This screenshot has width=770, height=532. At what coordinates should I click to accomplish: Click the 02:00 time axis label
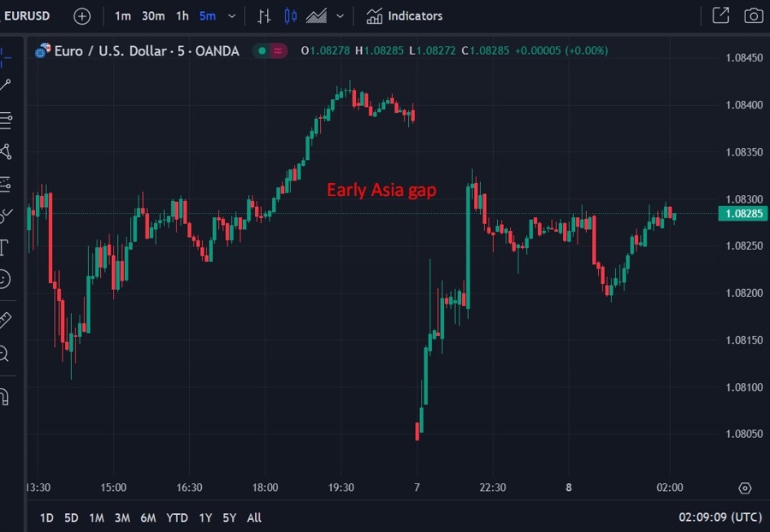click(670, 488)
